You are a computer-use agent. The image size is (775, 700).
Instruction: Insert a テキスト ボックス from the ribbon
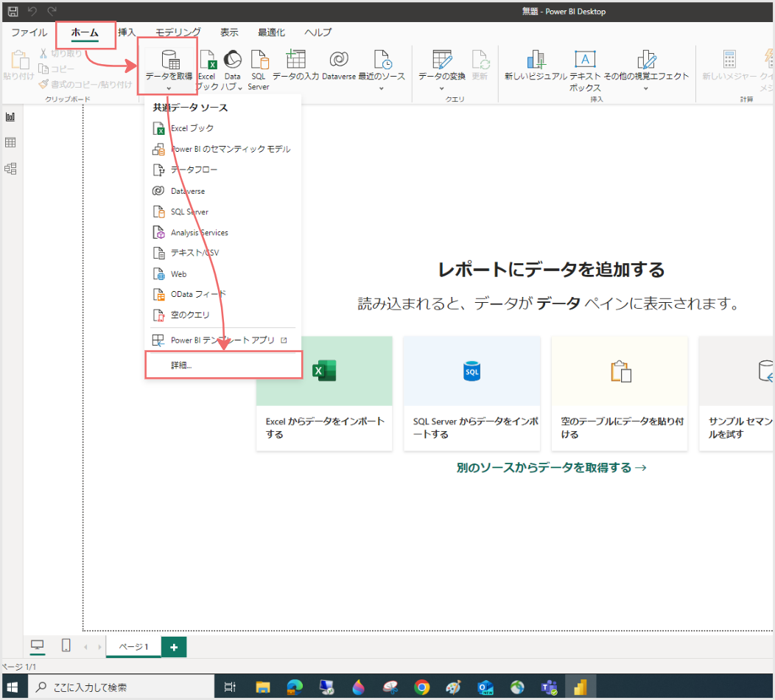tap(585, 70)
